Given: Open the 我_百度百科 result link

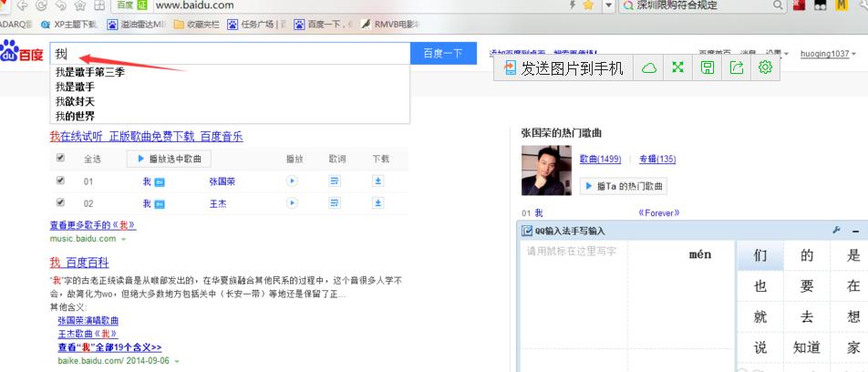Looking at the screenshot, I should coord(79,263).
